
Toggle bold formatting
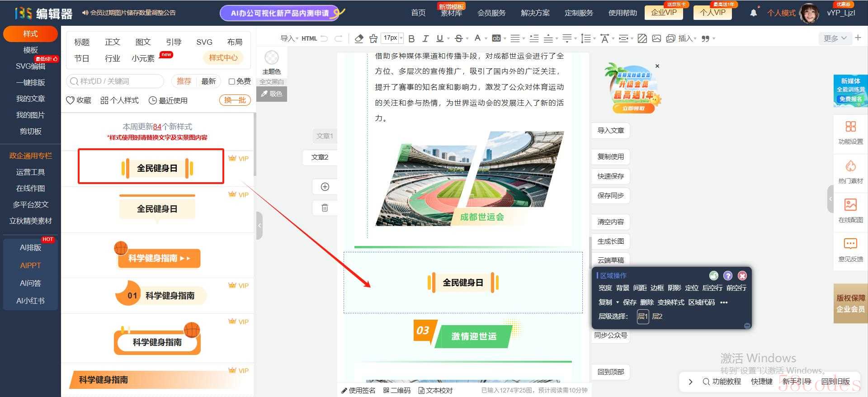point(411,38)
